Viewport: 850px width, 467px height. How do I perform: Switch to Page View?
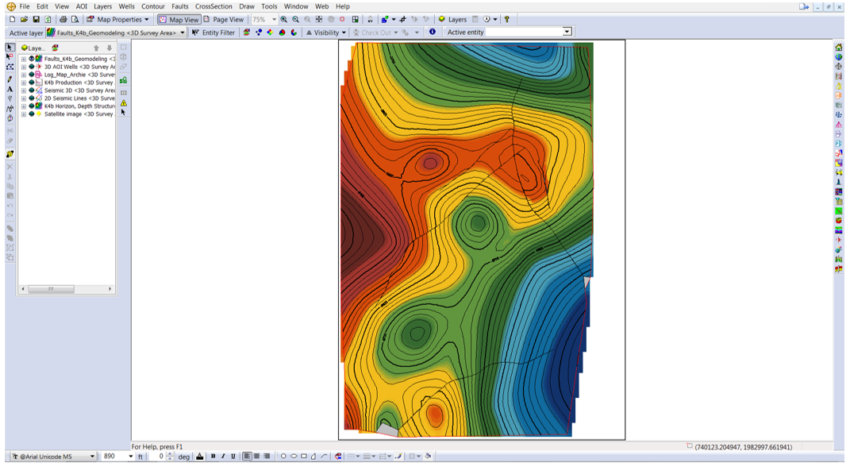click(223, 20)
